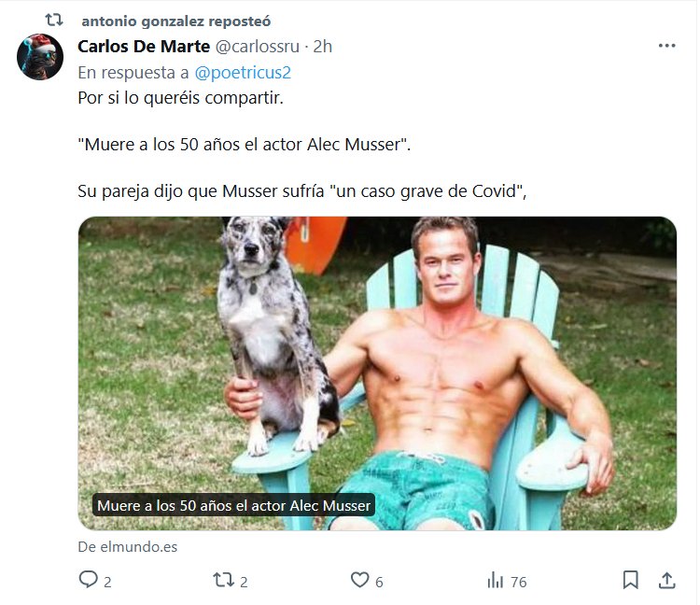Open the @carlossru handle link
Image resolution: width=700 pixels, height=605 pixels.
click(x=258, y=47)
